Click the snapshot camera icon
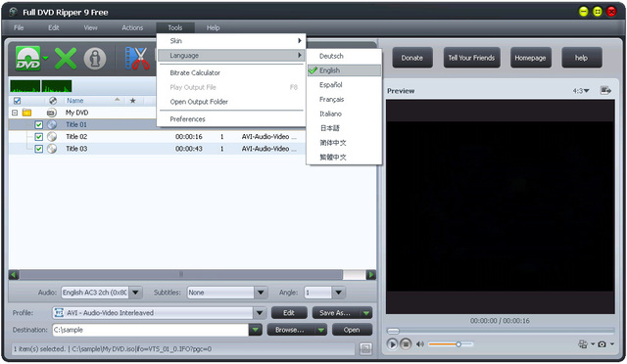Screen dimensions: 627x364 pos(602,344)
